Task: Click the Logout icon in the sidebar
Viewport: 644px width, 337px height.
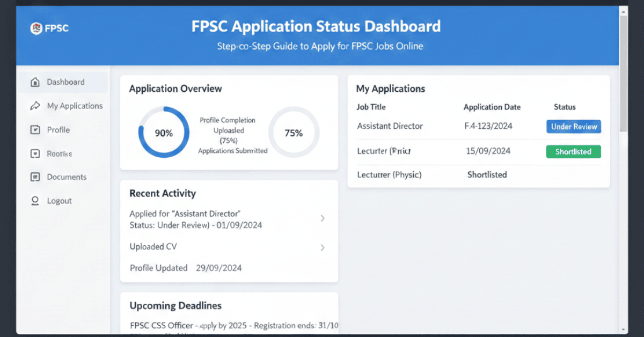Action: (34, 200)
